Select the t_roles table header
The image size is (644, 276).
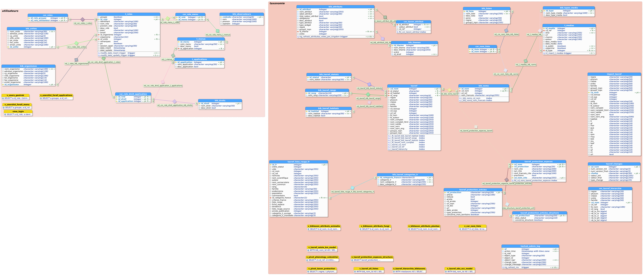(128, 14)
